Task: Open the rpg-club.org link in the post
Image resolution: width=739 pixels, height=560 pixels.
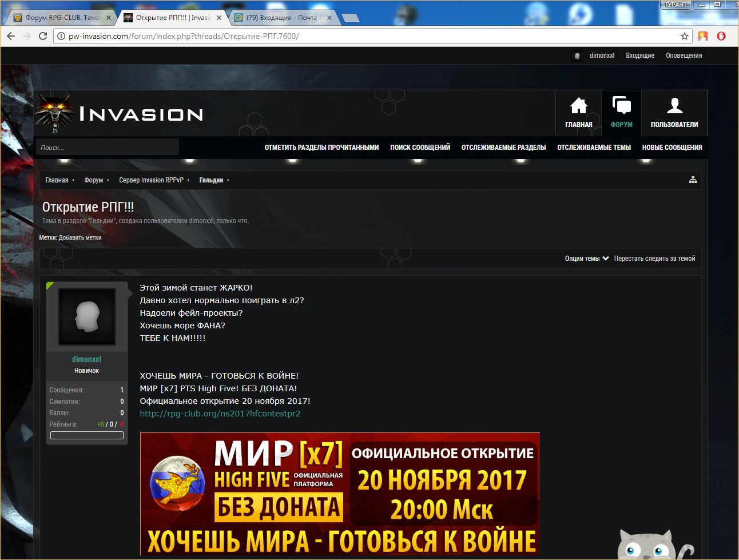Action: pyautogui.click(x=220, y=414)
